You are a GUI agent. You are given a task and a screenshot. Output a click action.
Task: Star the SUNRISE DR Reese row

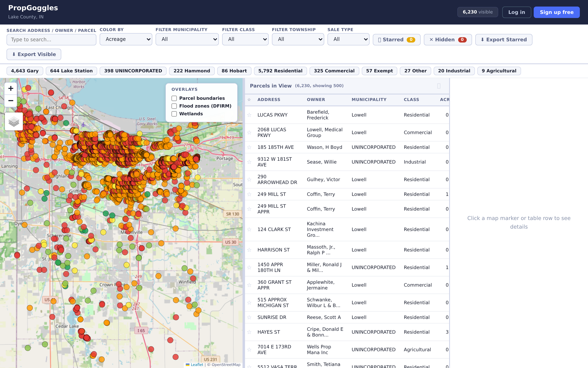click(x=249, y=317)
